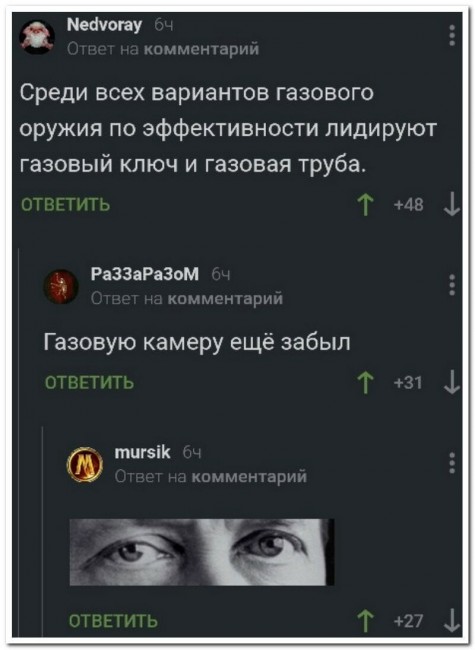The height and width of the screenshot is (650, 475).
Task: Open options menu for Nedvoray's comment
Action: click(452, 36)
